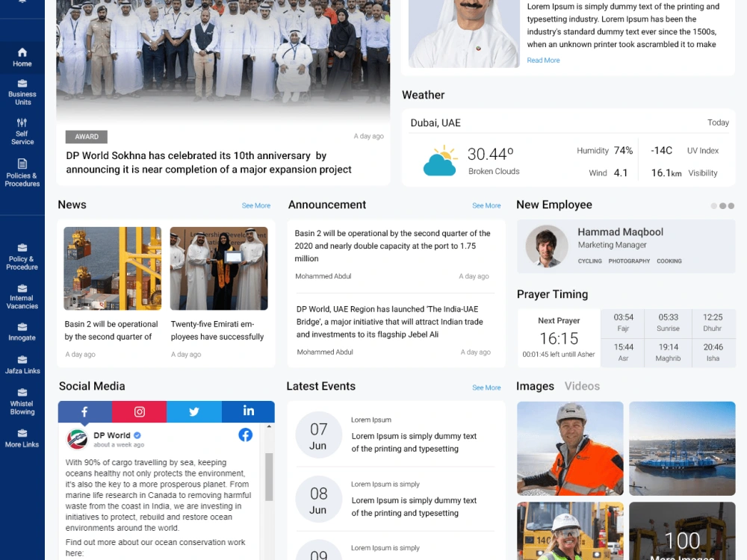Click the Today label in weather
Image resolution: width=747 pixels, height=560 pixels.
pos(718,123)
